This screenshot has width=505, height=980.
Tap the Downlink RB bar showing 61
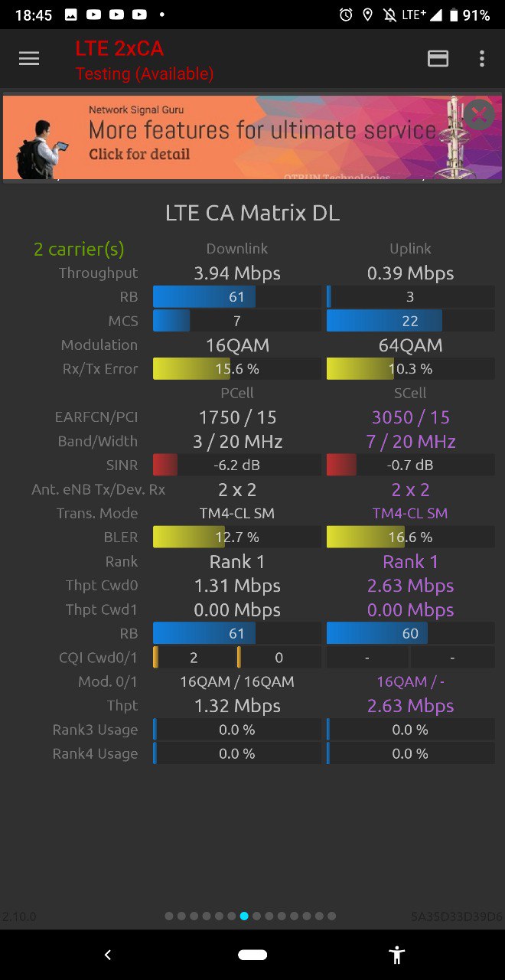coord(237,297)
